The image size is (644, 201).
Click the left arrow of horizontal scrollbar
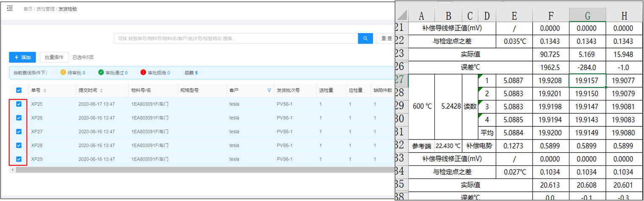12,170
